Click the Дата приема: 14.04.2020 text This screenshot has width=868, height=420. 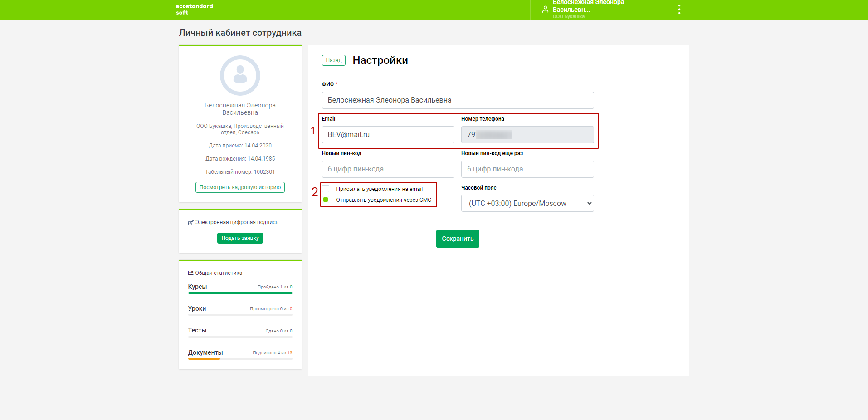coord(240,146)
